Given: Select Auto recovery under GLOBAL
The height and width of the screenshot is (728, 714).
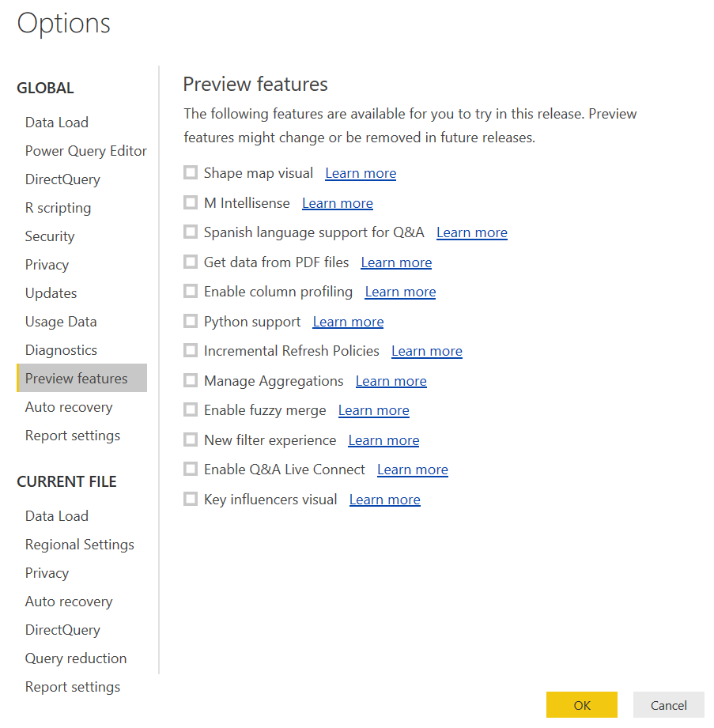Looking at the screenshot, I should pos(68,406).
